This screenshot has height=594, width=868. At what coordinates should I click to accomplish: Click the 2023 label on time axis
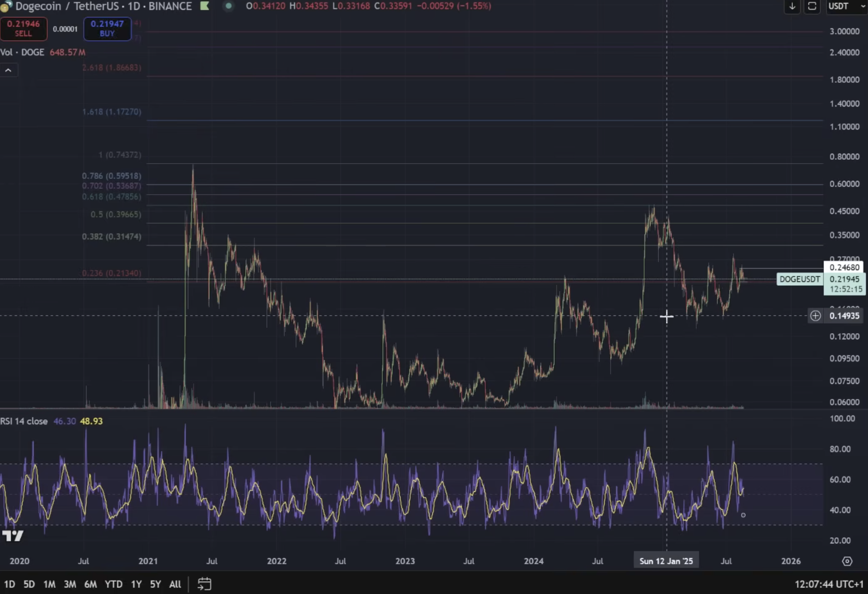point(405,561)
